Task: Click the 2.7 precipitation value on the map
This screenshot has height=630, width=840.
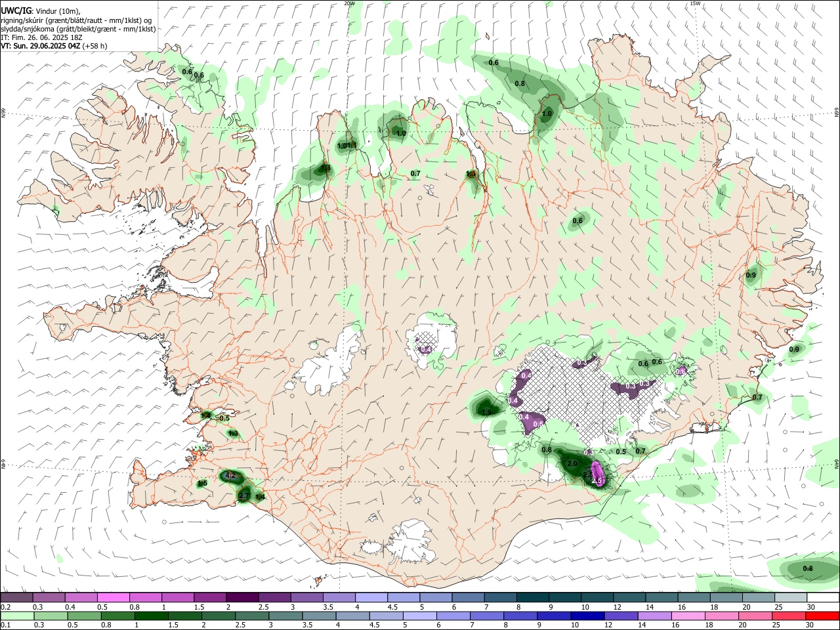Action: [x=243, y=496]
